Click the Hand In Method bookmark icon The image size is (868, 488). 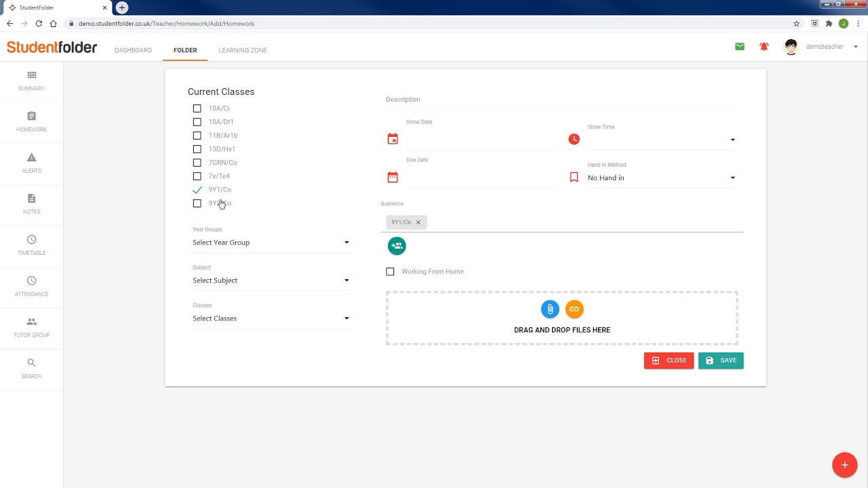pyautogui.click(x=574, y=178)
